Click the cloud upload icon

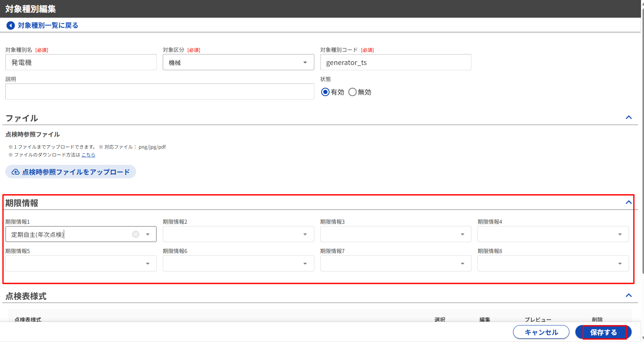coord(16,172)
